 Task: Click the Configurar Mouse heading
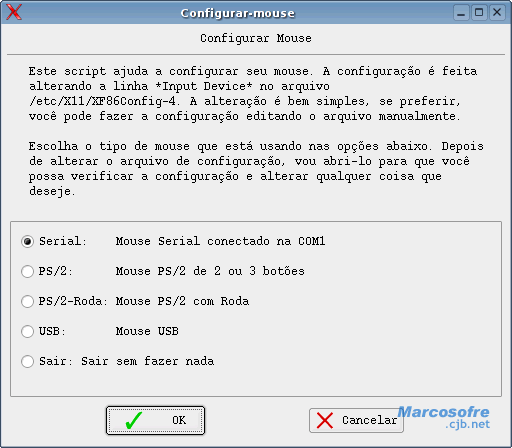(256, 38)
